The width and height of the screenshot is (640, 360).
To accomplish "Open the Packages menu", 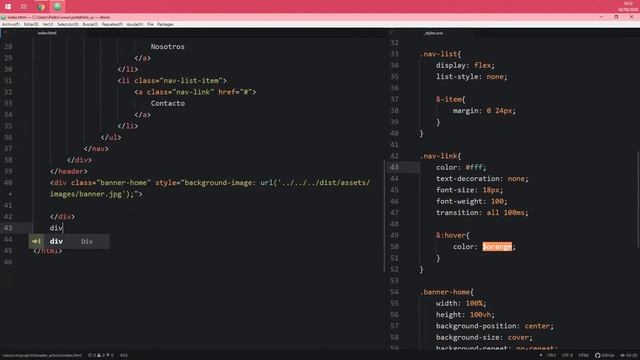I will coord(165,24).
